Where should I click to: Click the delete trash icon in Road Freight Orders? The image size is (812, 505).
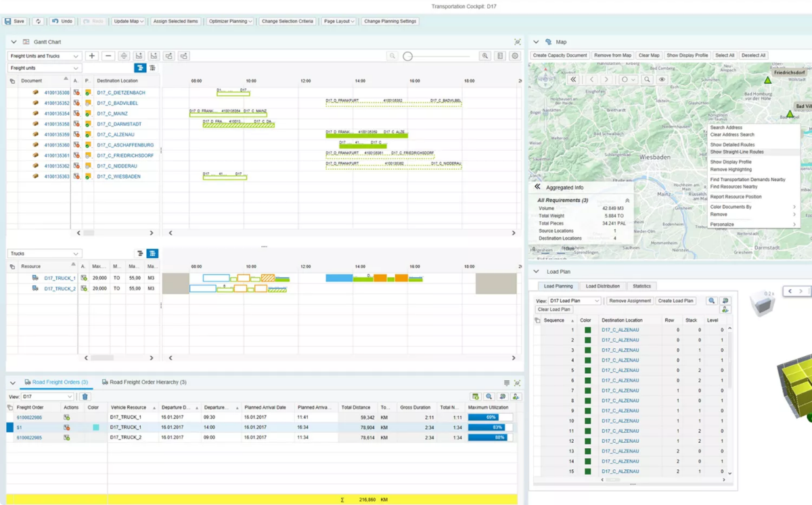pos(85,397)
